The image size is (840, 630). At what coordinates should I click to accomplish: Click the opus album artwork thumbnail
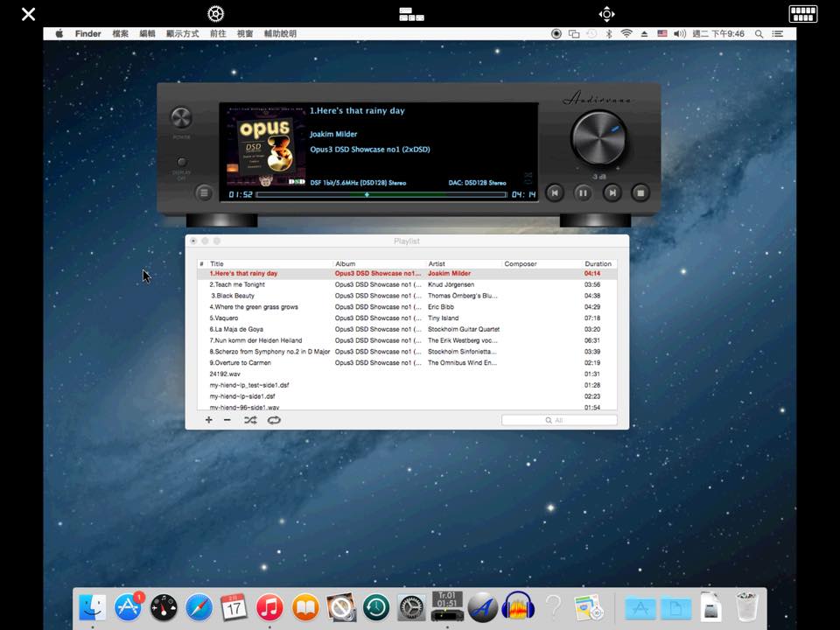coord(266,145)
